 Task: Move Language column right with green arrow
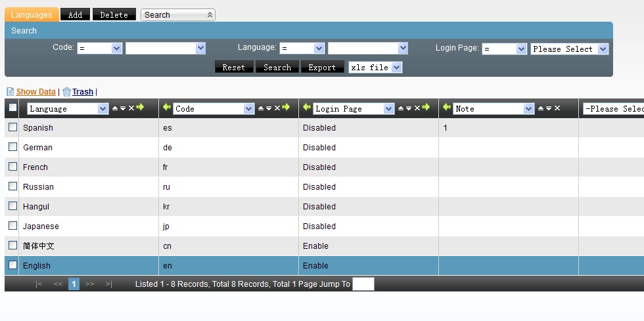click(x=140, y=108)
